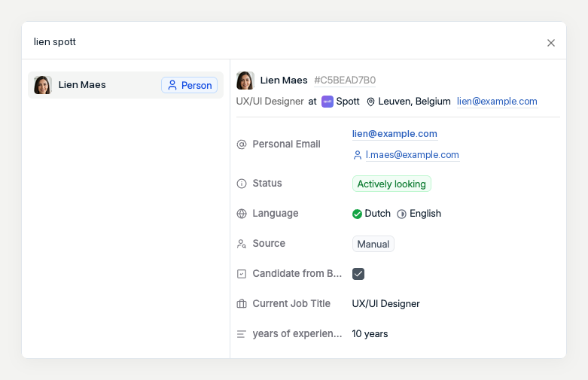The height and width of the screenshot is (380, 588).
Task: Click the Manual source tag
Action: tap(373, 244)
